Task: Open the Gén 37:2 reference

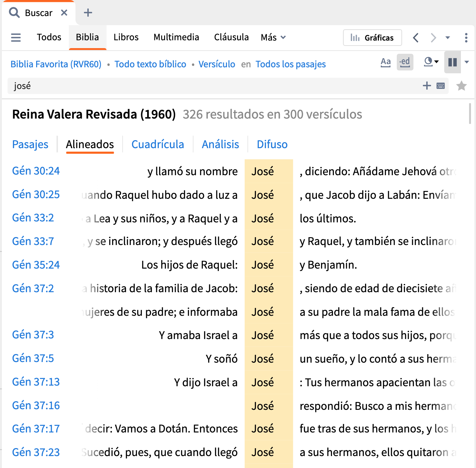Action: point(33,288)
